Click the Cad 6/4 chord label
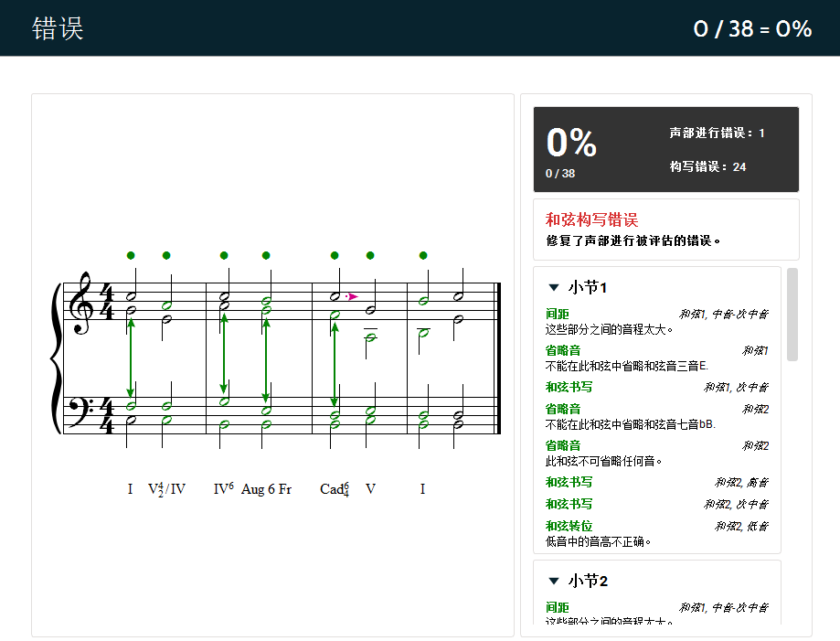 [335, 489]
